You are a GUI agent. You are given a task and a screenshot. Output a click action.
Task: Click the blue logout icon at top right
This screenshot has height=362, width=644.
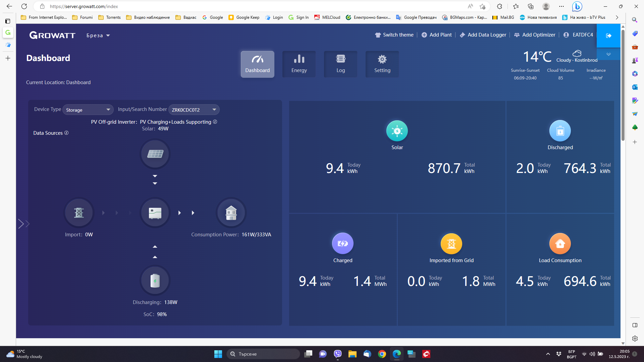tap(608, 36)
